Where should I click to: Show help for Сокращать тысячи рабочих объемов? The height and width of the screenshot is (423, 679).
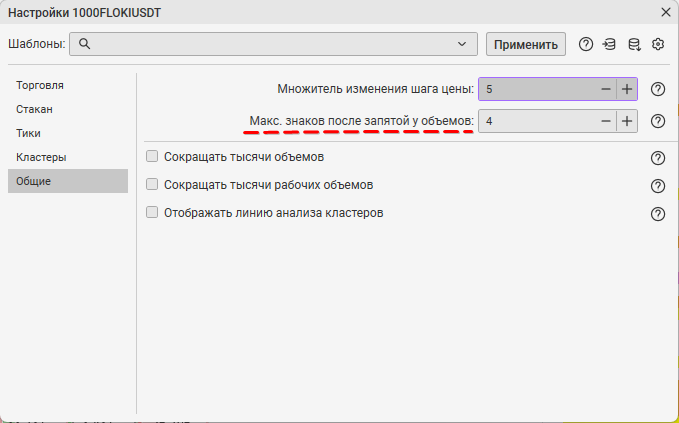658,186
